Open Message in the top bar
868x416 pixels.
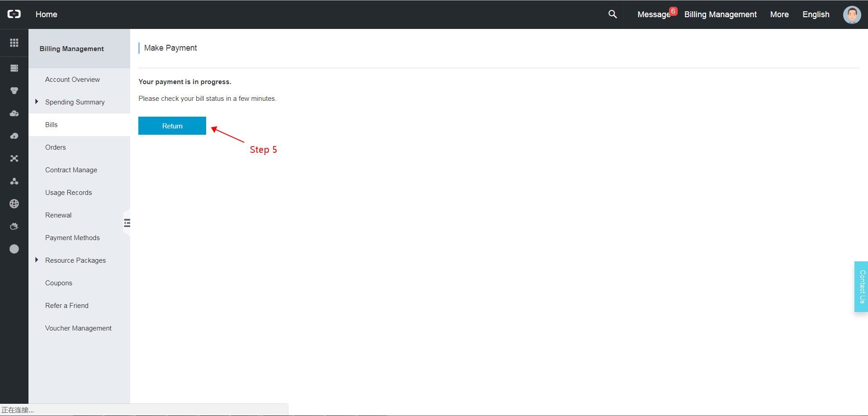click(654, 14)
